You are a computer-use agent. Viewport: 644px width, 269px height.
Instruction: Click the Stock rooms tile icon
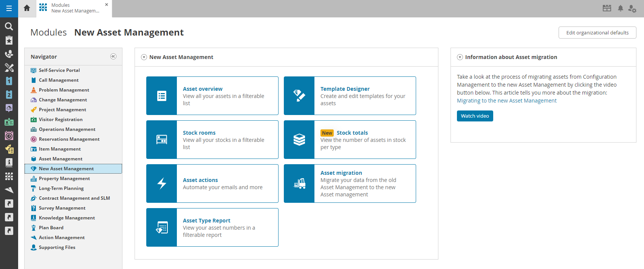click(162, 140)
